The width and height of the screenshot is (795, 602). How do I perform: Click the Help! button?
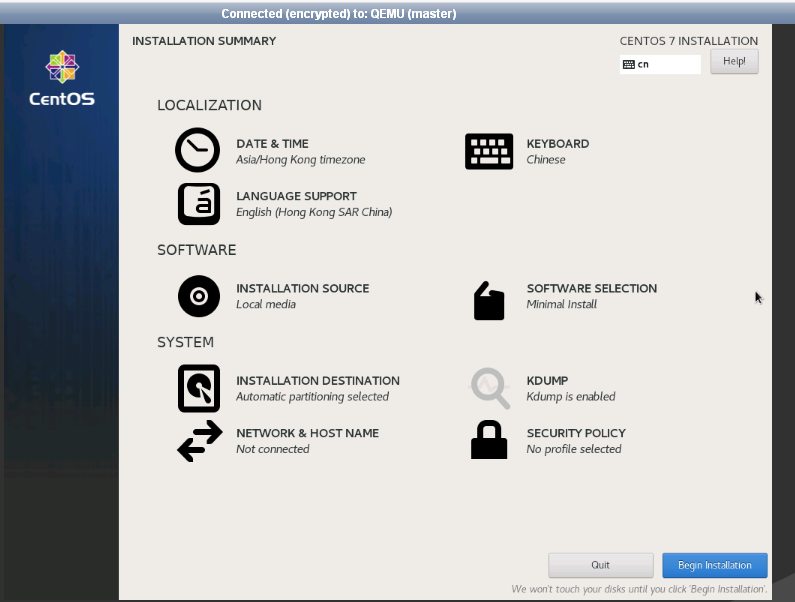(x=734, y=61)
